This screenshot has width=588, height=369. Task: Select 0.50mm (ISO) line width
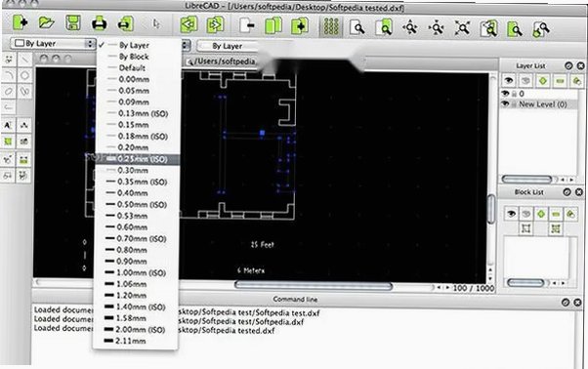137,205
